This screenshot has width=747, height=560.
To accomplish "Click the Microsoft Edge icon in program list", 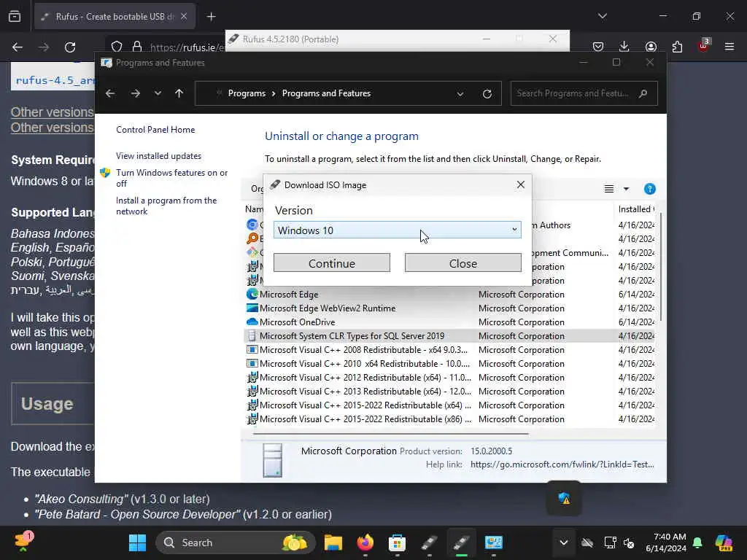I will click(252, 295).
